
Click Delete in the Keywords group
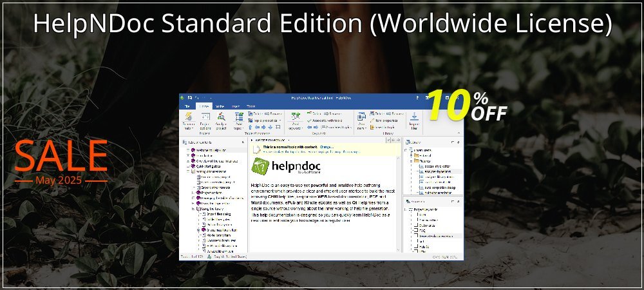pos(315,113)
